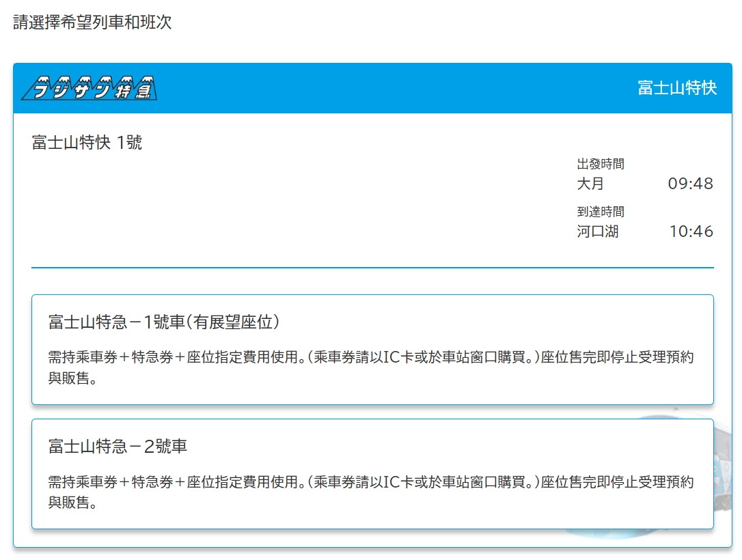Click the 出發時間 label

pos(600,165)
